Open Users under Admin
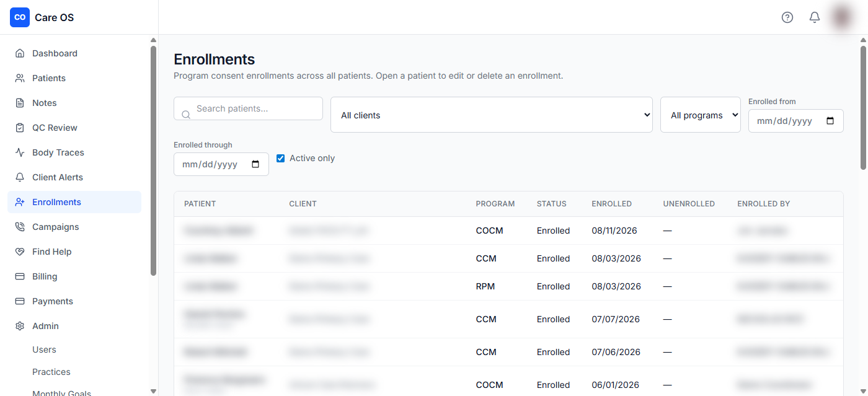The image size is (868, 396). click(x=44, y=350)
